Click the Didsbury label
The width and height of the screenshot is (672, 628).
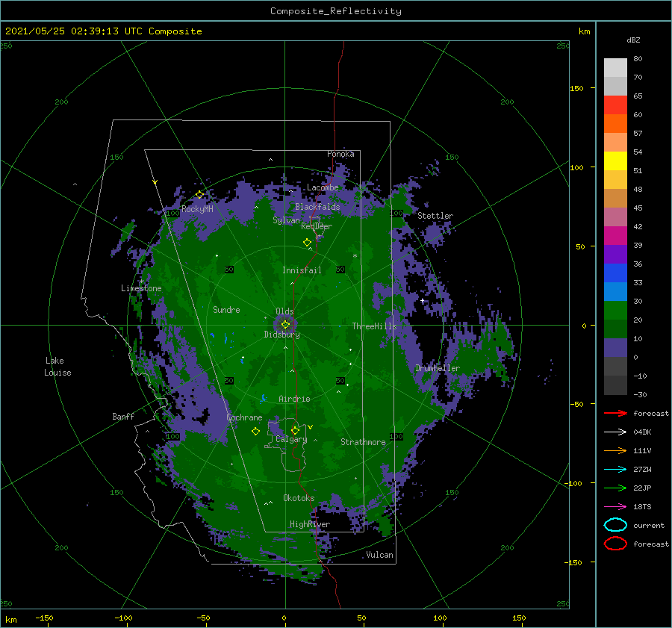pyautogui.click(x=281, y=335)
